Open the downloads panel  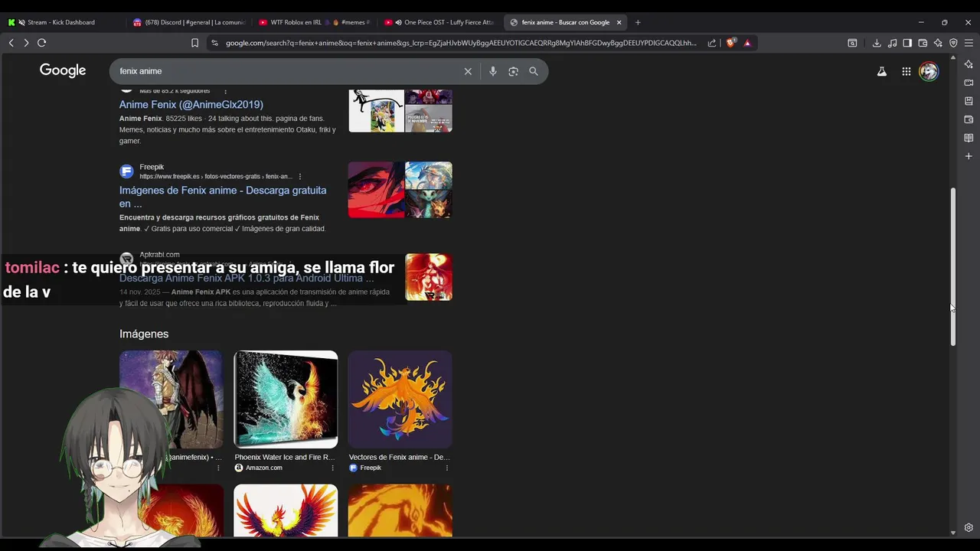(x=877, y=43)
